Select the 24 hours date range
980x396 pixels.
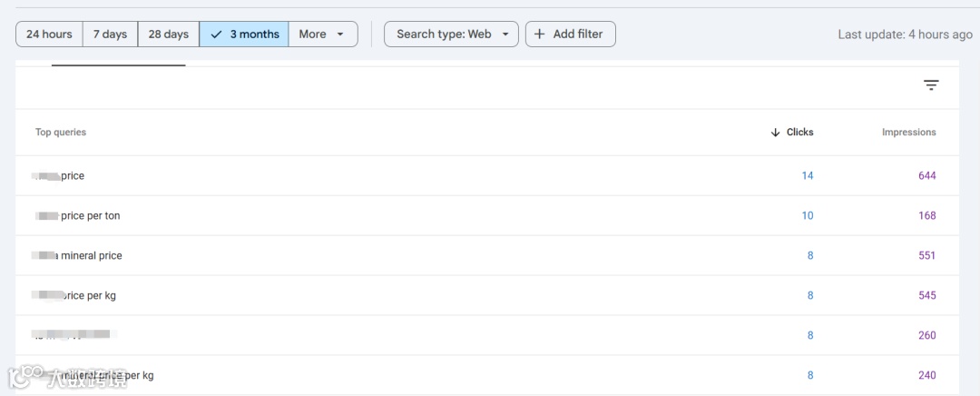[49, 35]
